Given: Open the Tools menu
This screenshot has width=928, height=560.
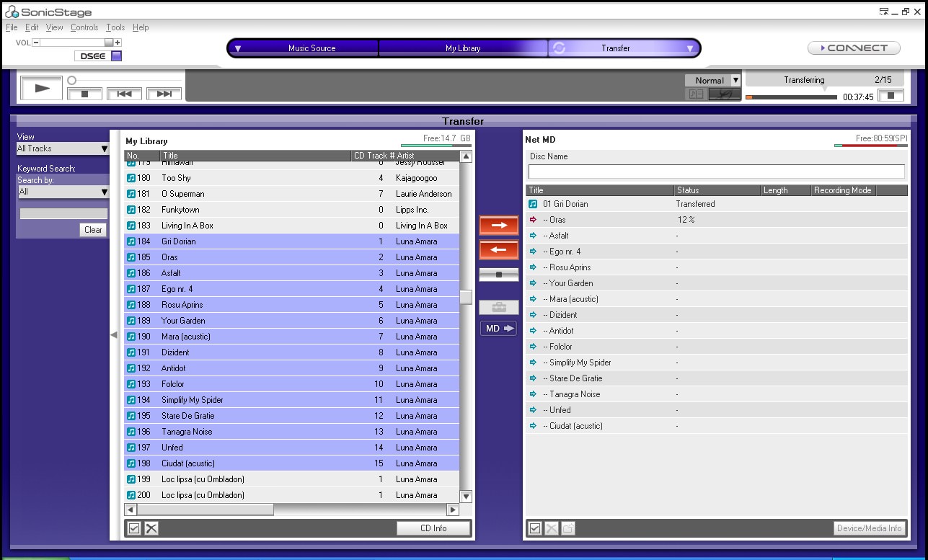Looking at the screenshot, I should pos(115,27).
